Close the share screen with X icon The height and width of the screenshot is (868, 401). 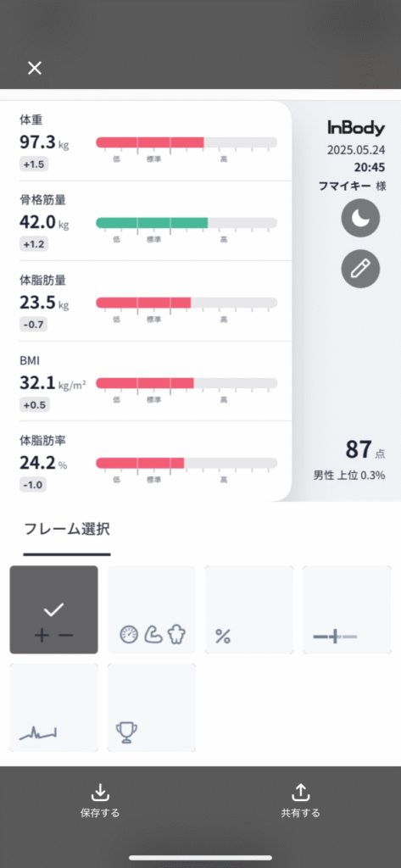pyautogui.click(x=35, y=68)
